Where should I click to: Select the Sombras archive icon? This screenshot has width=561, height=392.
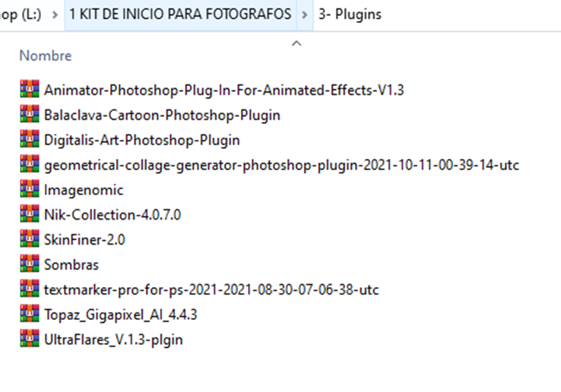pos(30,264)
